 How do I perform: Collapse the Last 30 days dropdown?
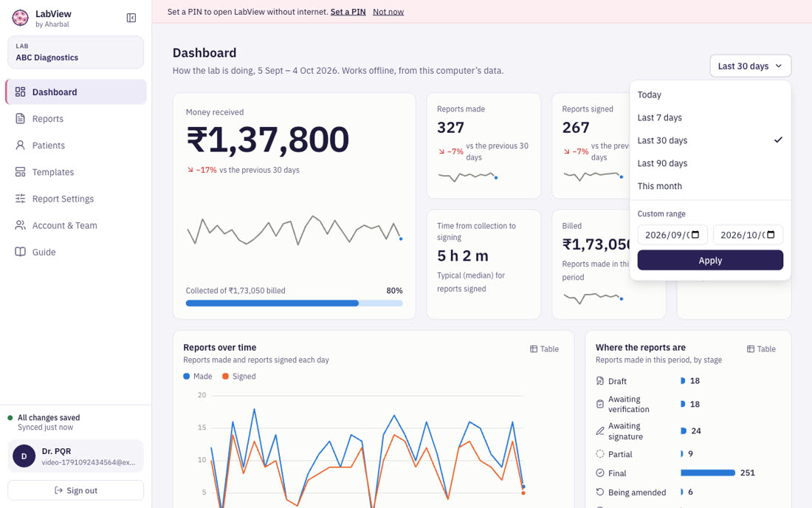pyautogui.click(x=751, y=66)
